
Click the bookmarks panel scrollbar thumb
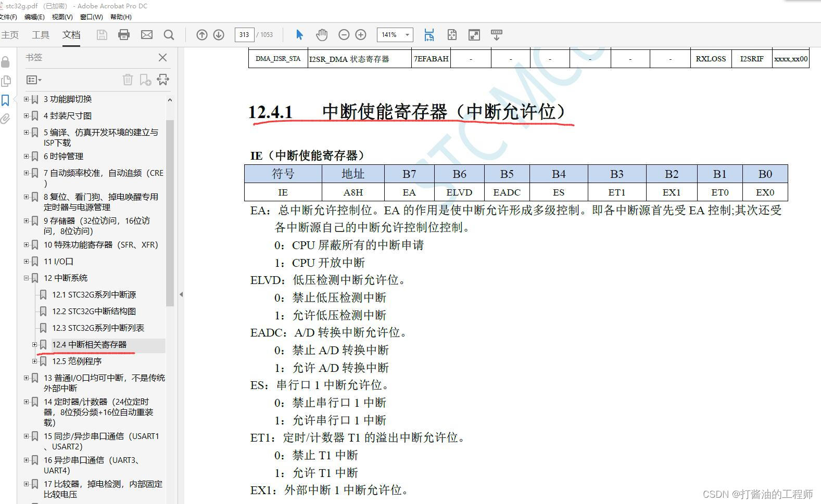coord(170,212)
